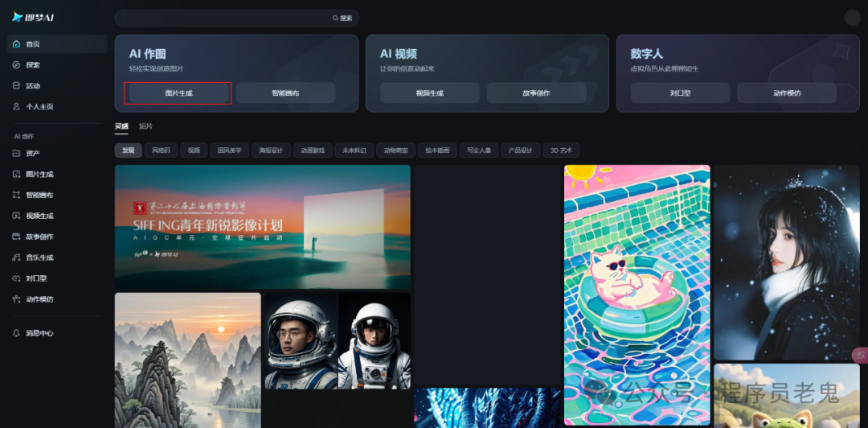Screen dimensions: 868x428
Task: Open sidebar 故事创作 with the clapperboard icon
Action: click(17, 237)
